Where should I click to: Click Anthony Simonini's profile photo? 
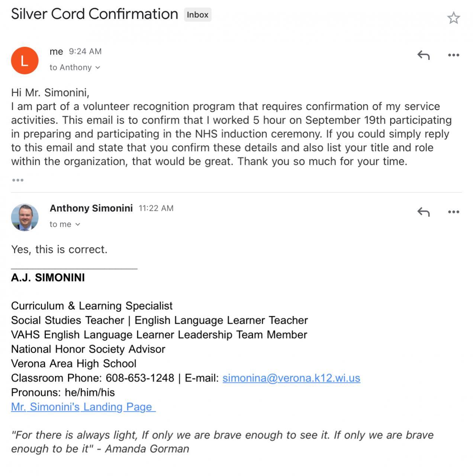click(25, 218)
